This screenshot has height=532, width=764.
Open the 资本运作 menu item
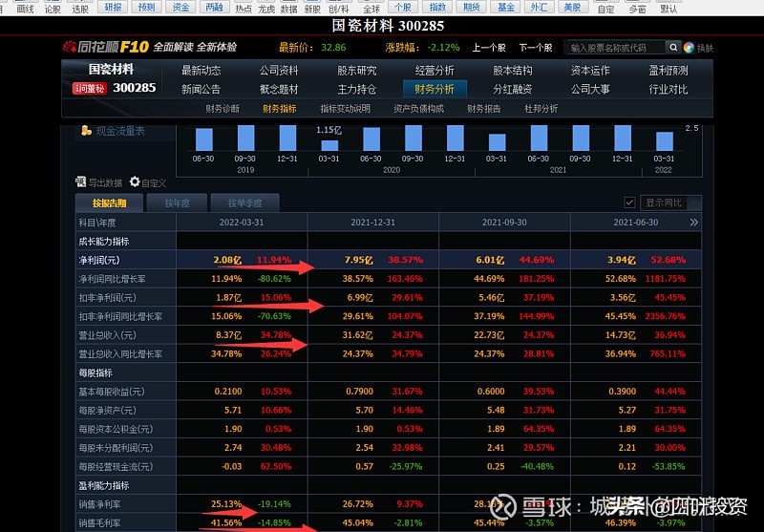coord(590,71)
